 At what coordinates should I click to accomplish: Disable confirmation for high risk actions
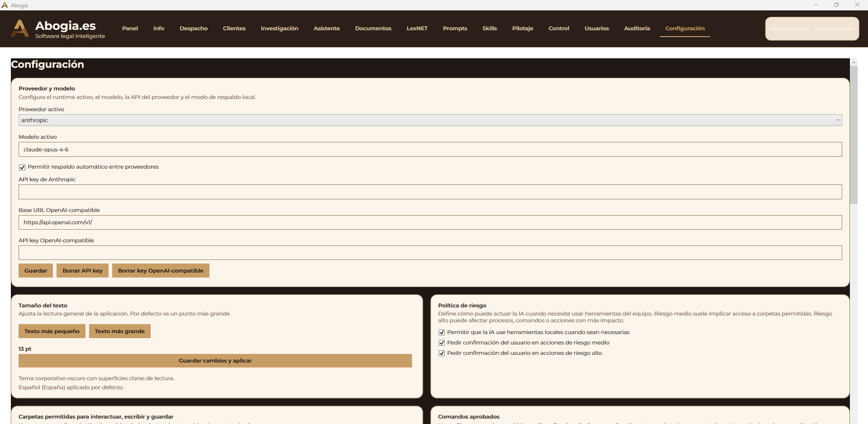click(442, 353)
